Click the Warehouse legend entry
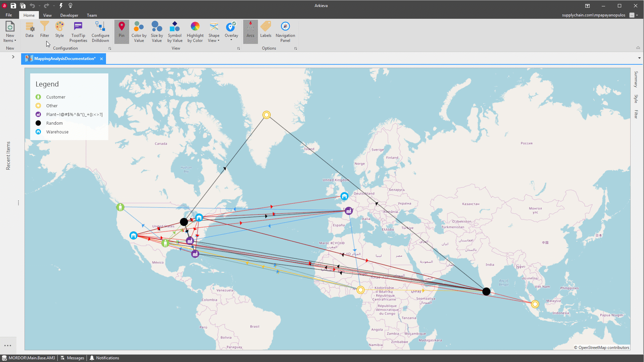Screen dimensions: 644x362 (52, 132)
